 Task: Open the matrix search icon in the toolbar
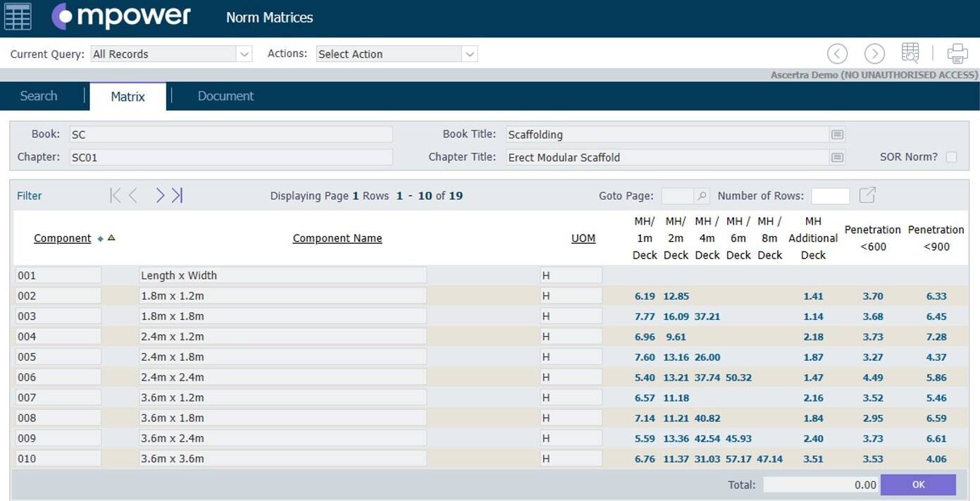point(910,52)
